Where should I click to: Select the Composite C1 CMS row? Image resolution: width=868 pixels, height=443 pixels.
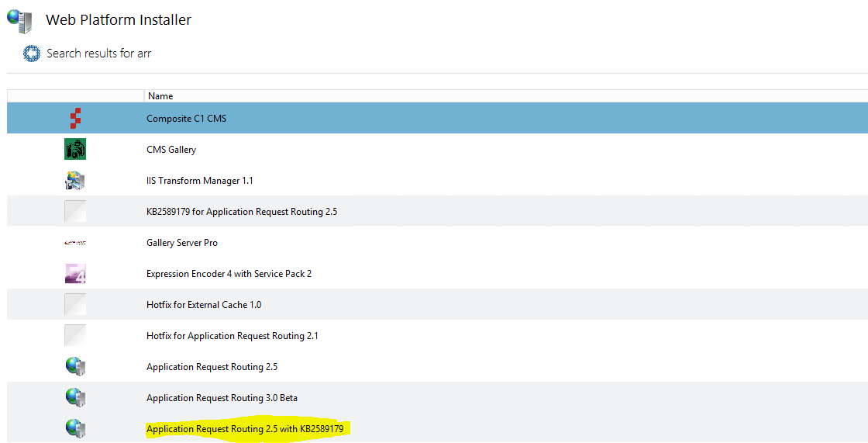(x=437, y=118)
